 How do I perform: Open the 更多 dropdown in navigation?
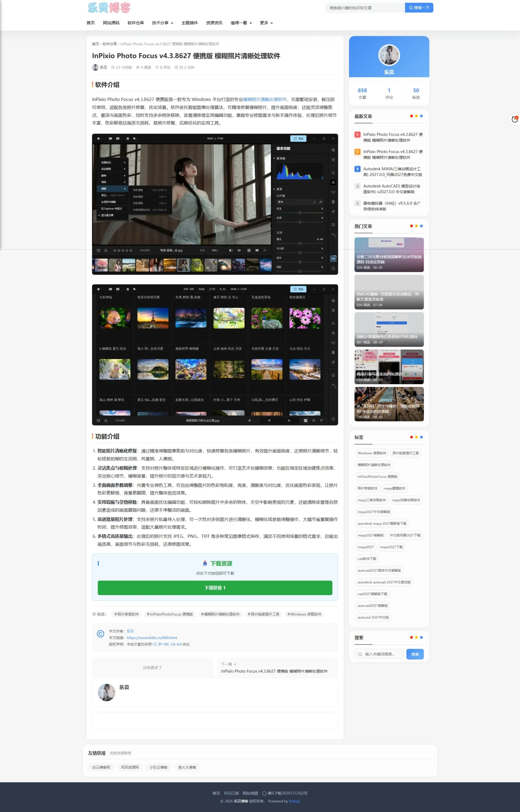pos(266,23)
